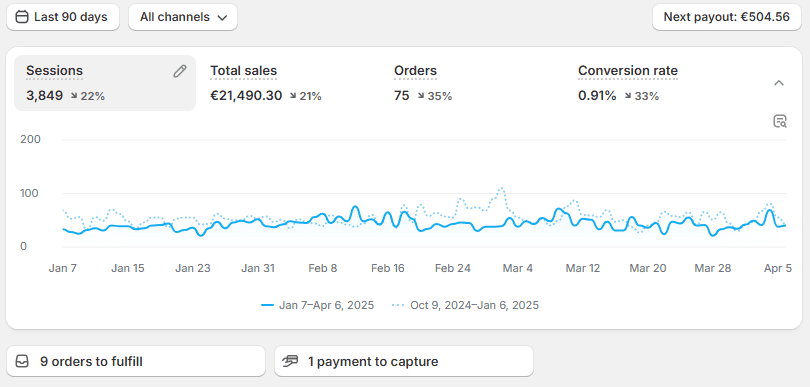Click the inbox icon for orders to fulfill
The height and width of the screenshot is (387, 810).
pyautogui.click(x=22, y=361)
